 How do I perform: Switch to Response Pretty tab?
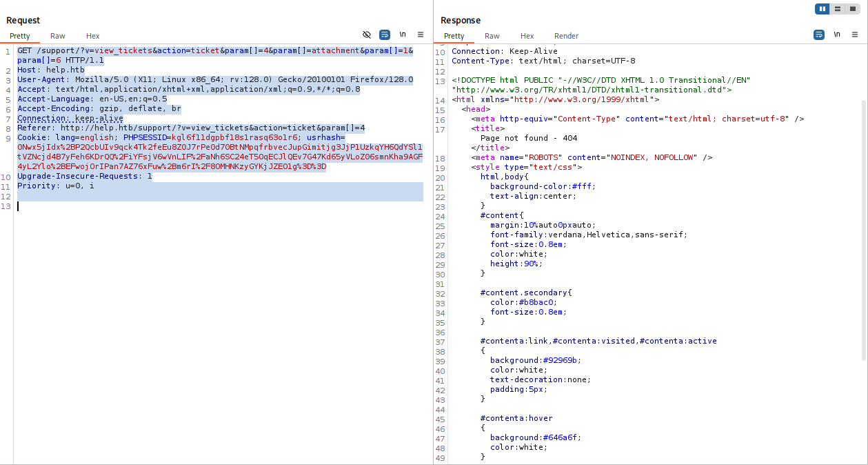pyautogui.click(x=454, y=36)
